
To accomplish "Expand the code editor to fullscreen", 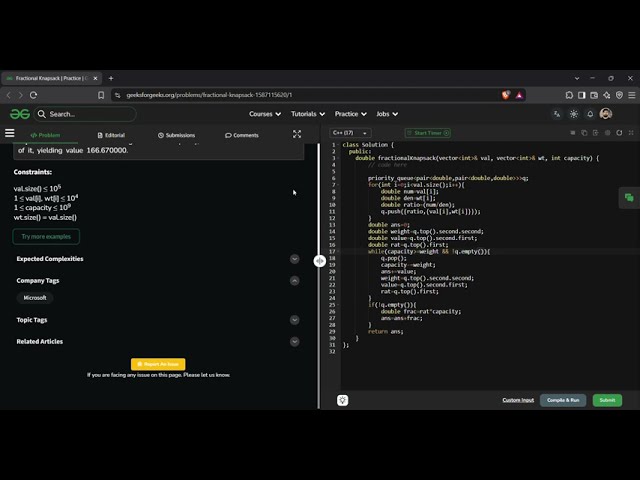I will [x=631, y=133].
